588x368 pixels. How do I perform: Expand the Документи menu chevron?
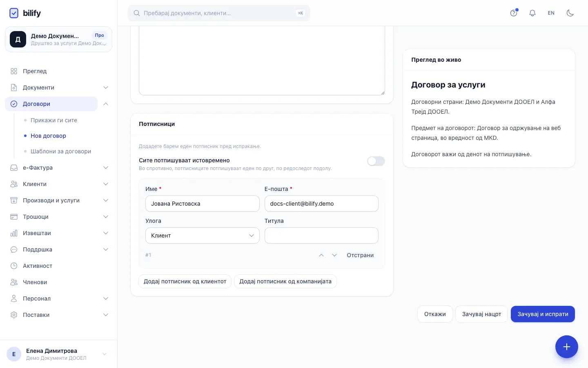tap(106, 88)
